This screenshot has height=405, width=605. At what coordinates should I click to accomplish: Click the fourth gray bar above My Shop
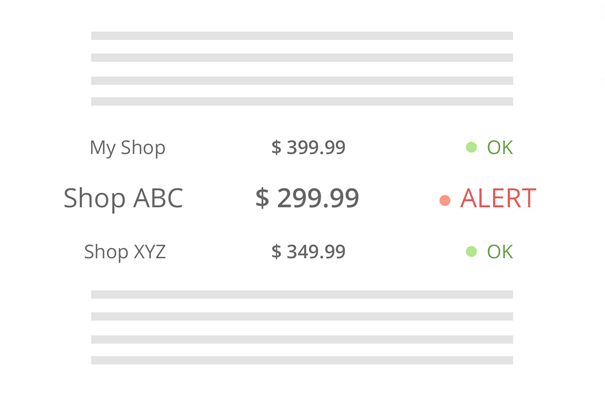[x=302, y=101]
